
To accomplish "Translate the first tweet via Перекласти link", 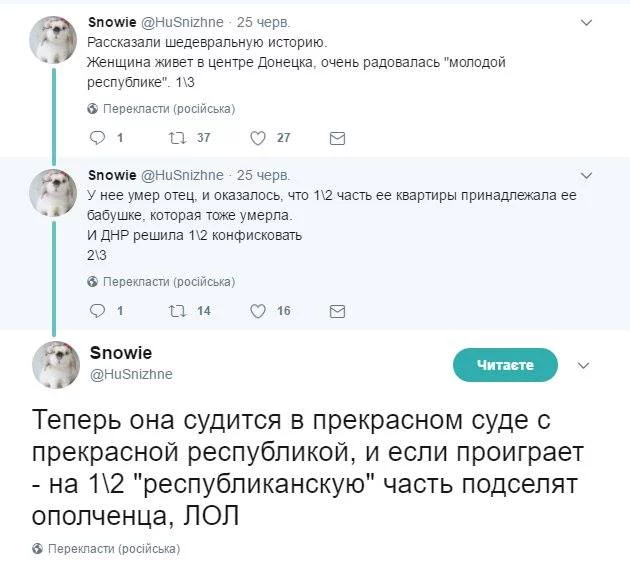I will click(162, 108).
